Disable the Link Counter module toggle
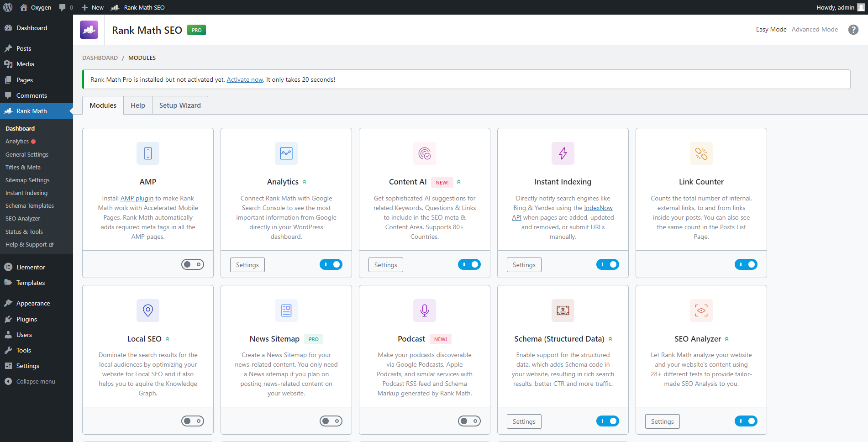Viewport: 868px width, 442px height. [746, 264]
